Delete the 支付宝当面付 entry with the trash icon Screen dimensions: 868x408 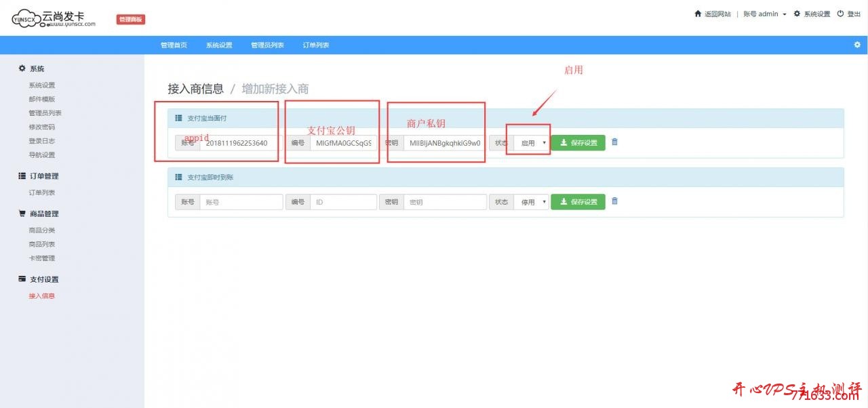click(x=614, y=142)
